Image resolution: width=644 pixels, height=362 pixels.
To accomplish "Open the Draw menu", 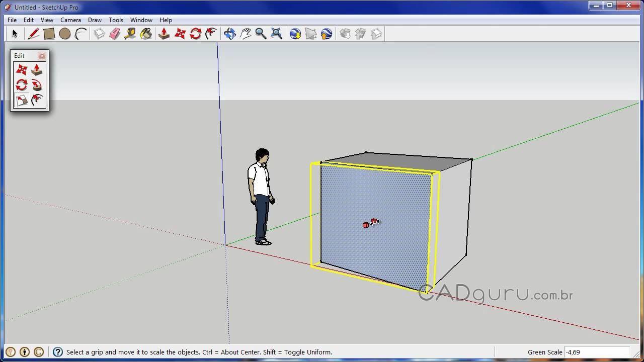I will coord(95,20).
